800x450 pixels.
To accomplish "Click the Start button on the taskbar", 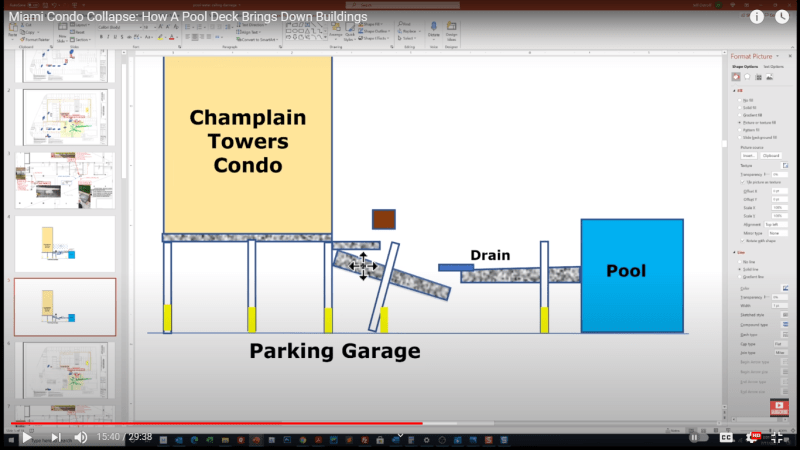I will coord(11,439).
